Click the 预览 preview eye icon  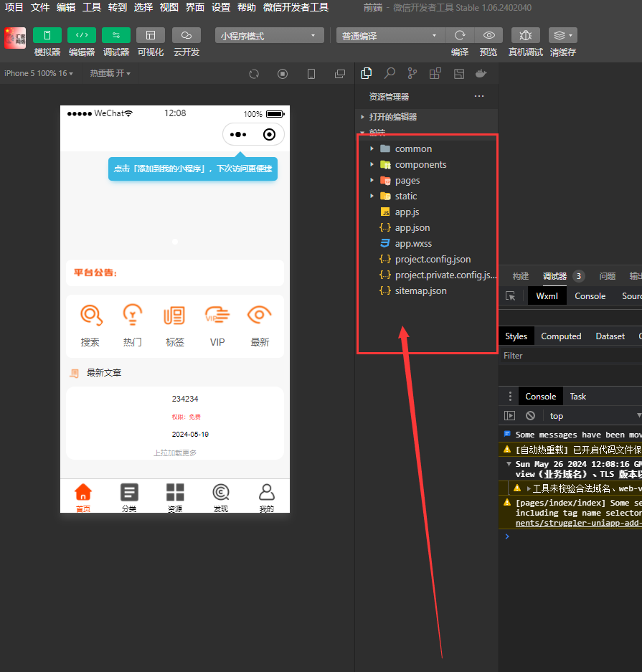(488, 35)
